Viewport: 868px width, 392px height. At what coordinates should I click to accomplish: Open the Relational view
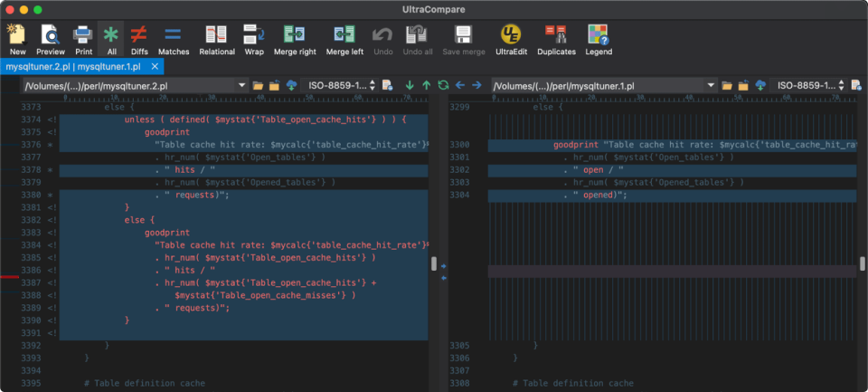point(216,36)
